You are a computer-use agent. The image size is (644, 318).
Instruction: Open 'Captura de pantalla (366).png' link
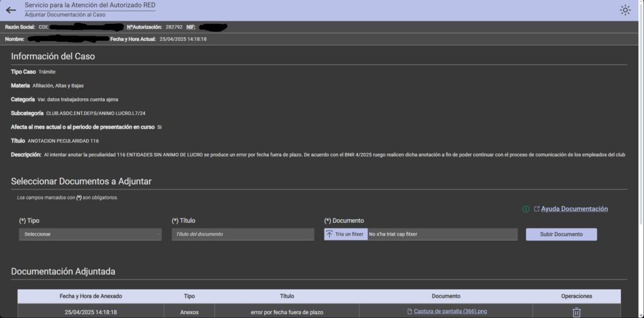450,312
